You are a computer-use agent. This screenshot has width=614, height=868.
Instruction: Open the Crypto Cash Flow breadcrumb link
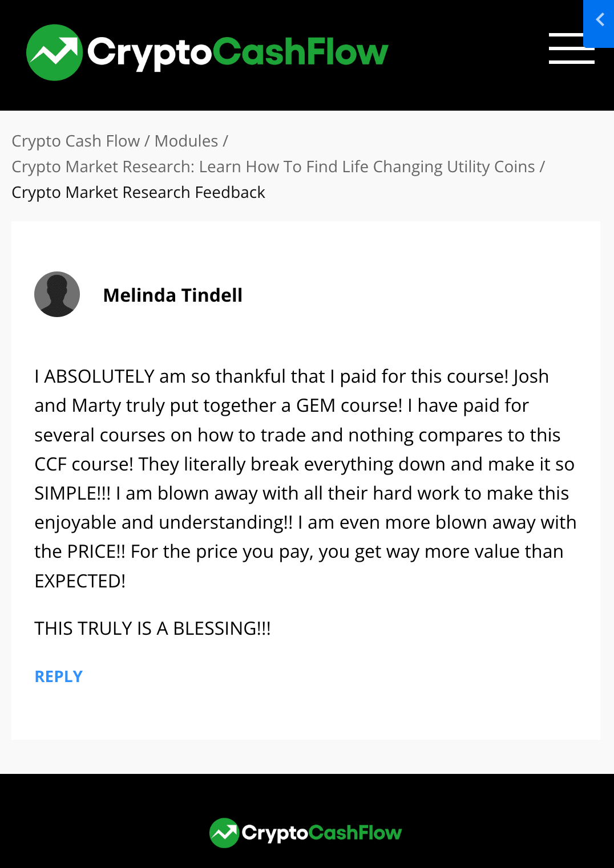(75, 141)
